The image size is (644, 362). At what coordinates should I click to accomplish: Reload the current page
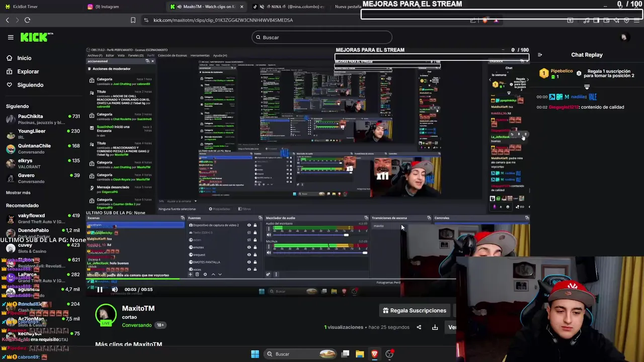click(27, 20)
